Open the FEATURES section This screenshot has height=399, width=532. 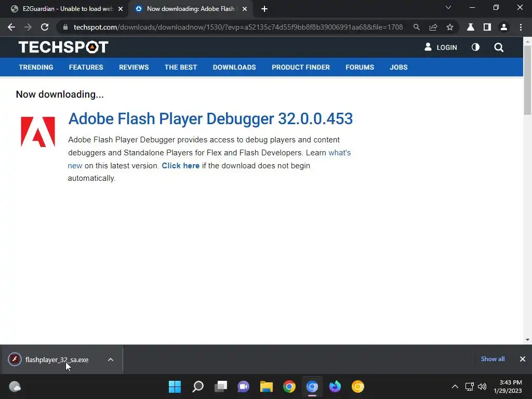click(x=86, y=67)
